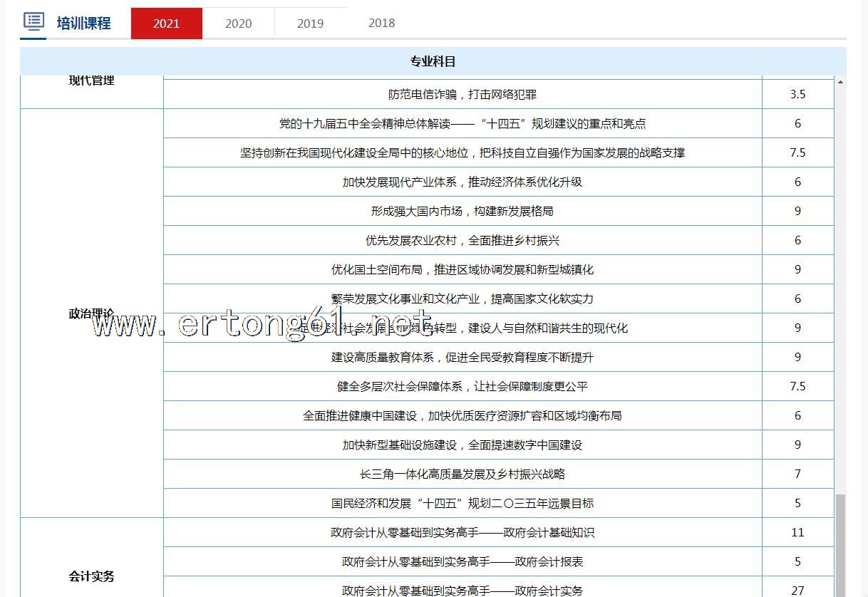
Task: Open the 2019 tab
Action: pyautogui.click(x=310, y=24)
